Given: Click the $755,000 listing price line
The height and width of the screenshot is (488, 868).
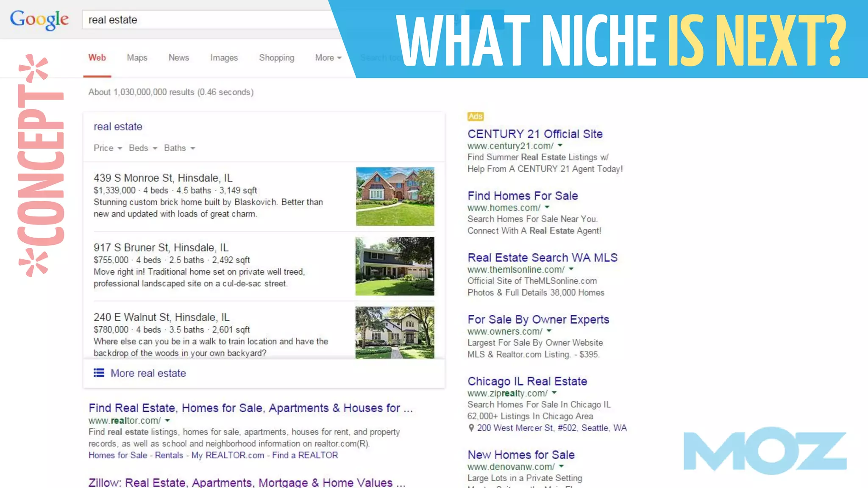Looking at the screenshot, I should tap(172, 260).
